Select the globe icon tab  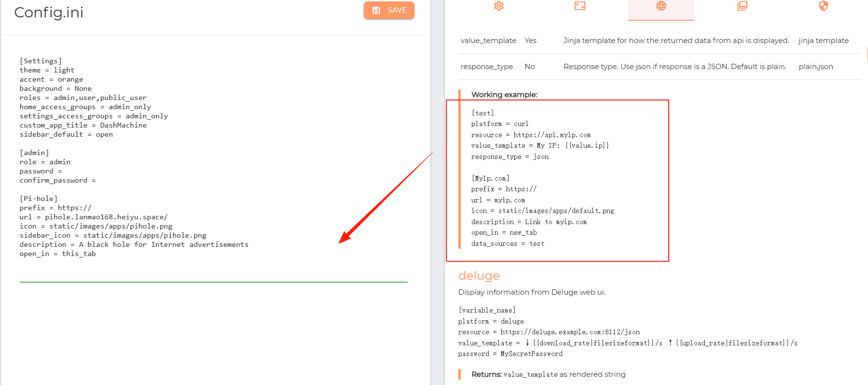661,6
